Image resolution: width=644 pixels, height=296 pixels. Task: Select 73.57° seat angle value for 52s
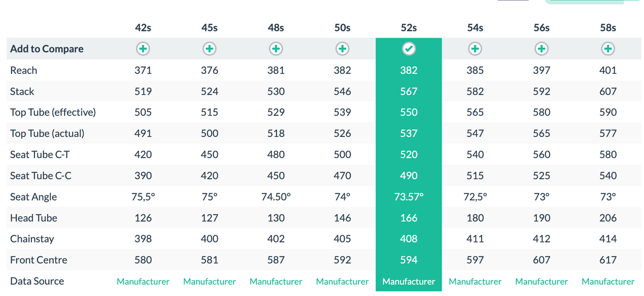point(408,197)
